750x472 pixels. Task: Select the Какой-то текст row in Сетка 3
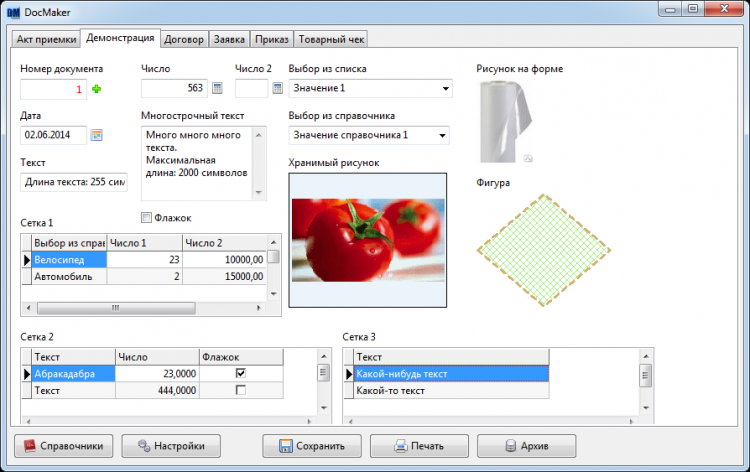(451, 390)
